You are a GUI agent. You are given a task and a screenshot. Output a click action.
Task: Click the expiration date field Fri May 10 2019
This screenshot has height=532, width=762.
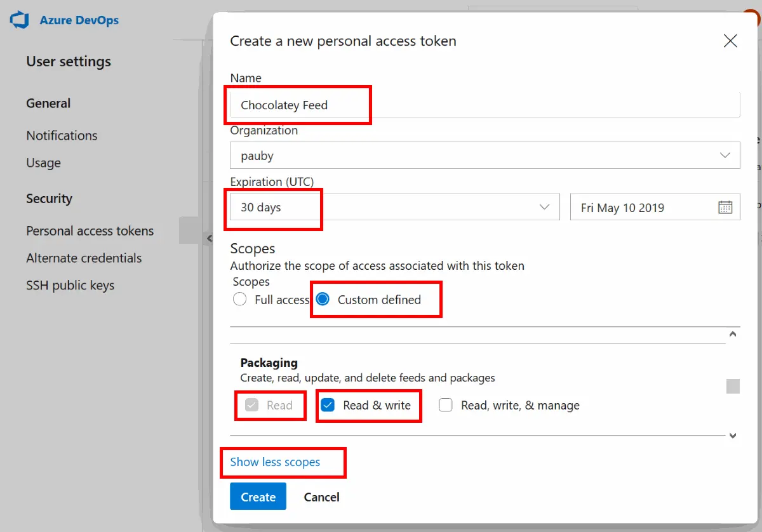pyautogui.click(x=655, y=207)
